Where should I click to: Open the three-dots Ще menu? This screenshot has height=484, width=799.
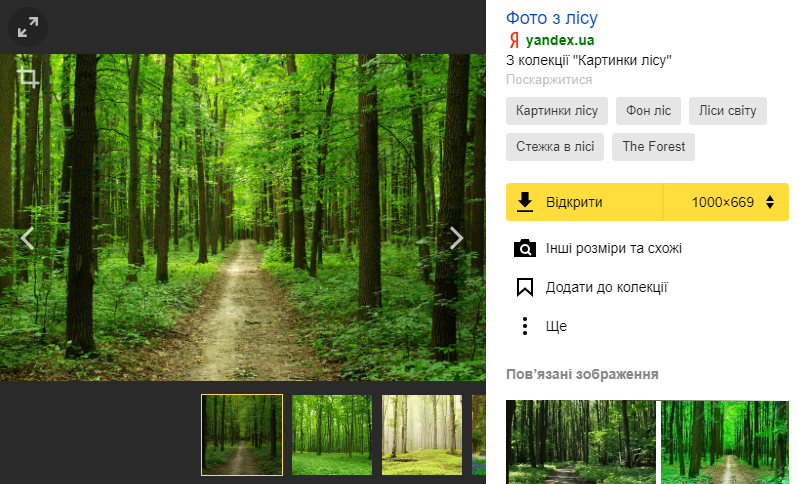525,326
